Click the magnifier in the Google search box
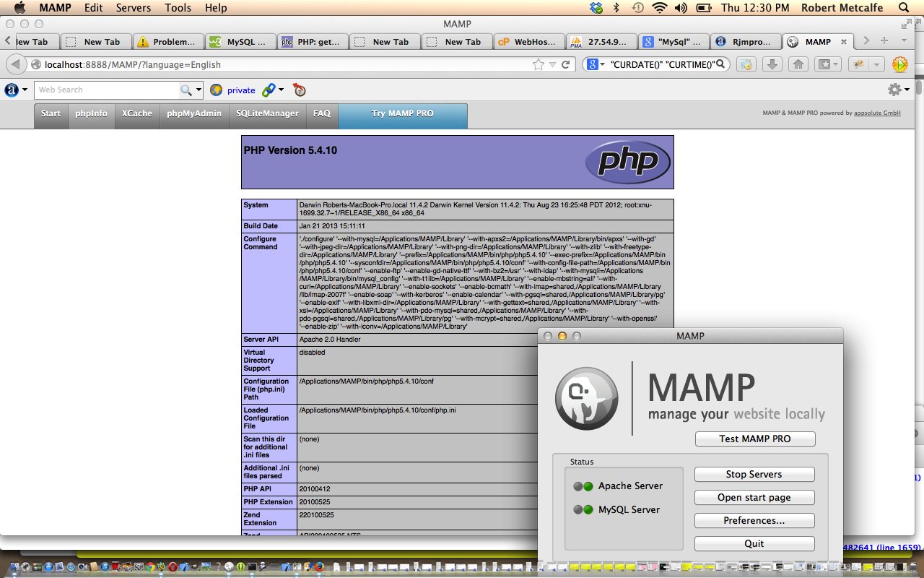Screen dimensions: 924x578 click(720, 64)
